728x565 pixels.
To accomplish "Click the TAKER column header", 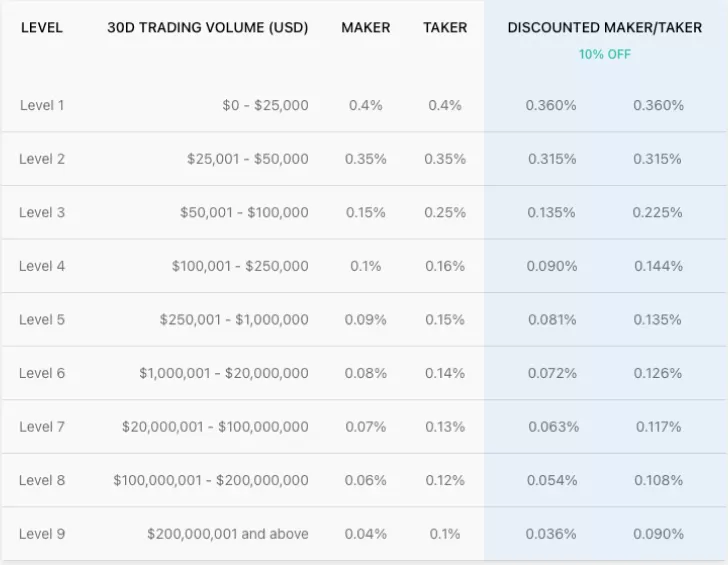I will pyautogui.click(x=445, y=28).
